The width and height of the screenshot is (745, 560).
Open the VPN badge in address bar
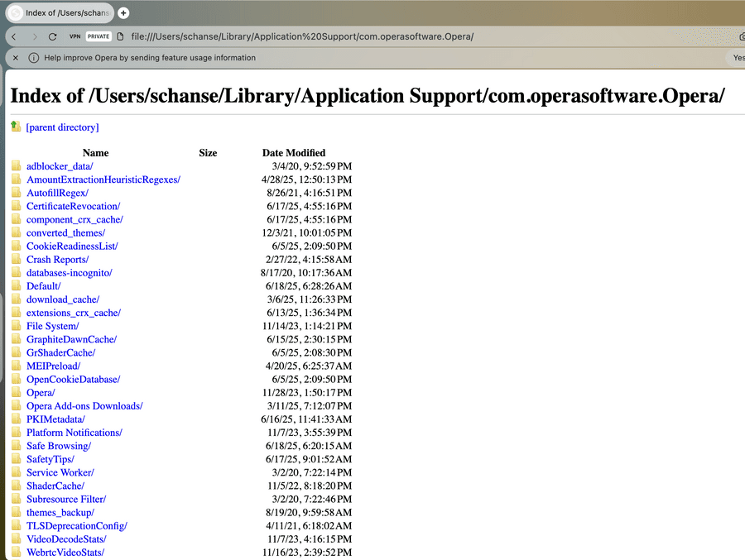[x=74, y=36]
